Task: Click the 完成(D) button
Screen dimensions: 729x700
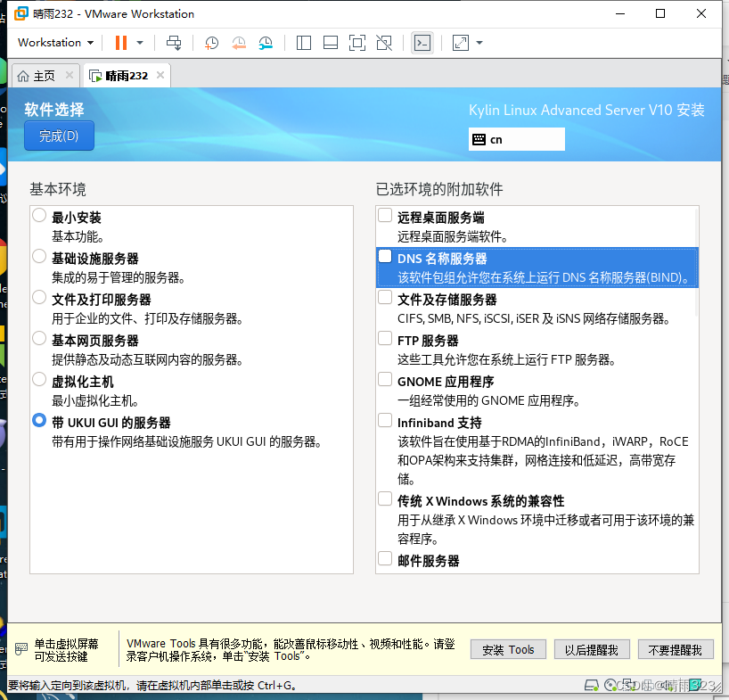Action: pos(59,136)
